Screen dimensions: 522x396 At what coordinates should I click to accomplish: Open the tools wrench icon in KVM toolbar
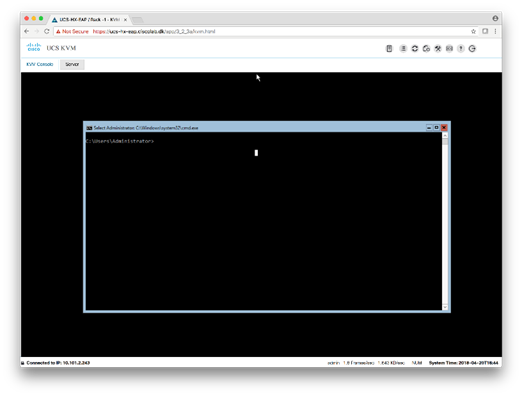point(438,49)
